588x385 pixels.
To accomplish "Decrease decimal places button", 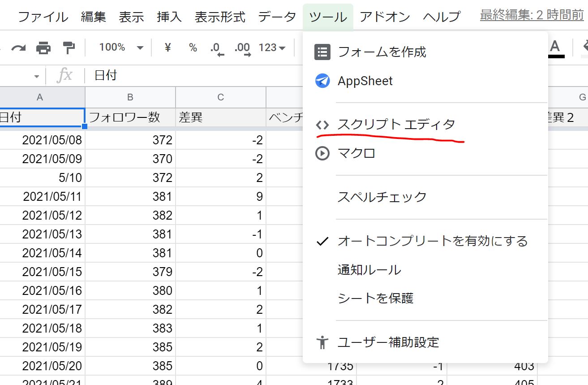I will click(x=217, y=48).
